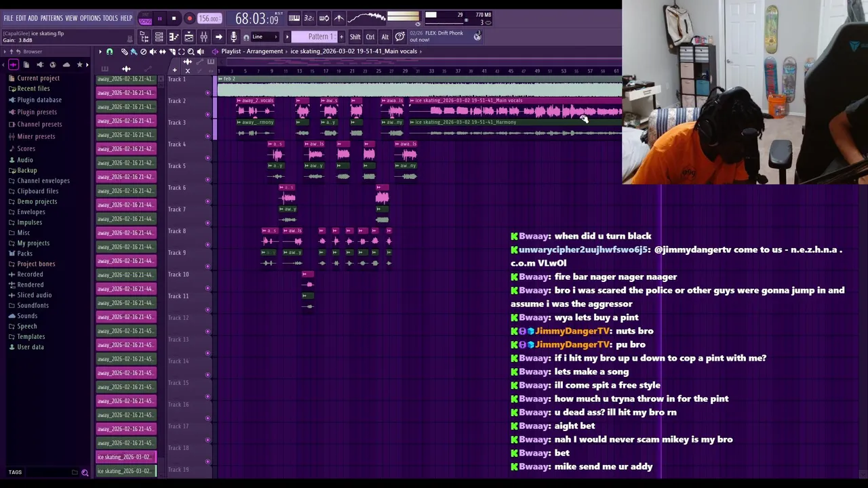Click the playlist Playback speaker tool
Viewport: 868px width, 488px height.
coord(200,52)
